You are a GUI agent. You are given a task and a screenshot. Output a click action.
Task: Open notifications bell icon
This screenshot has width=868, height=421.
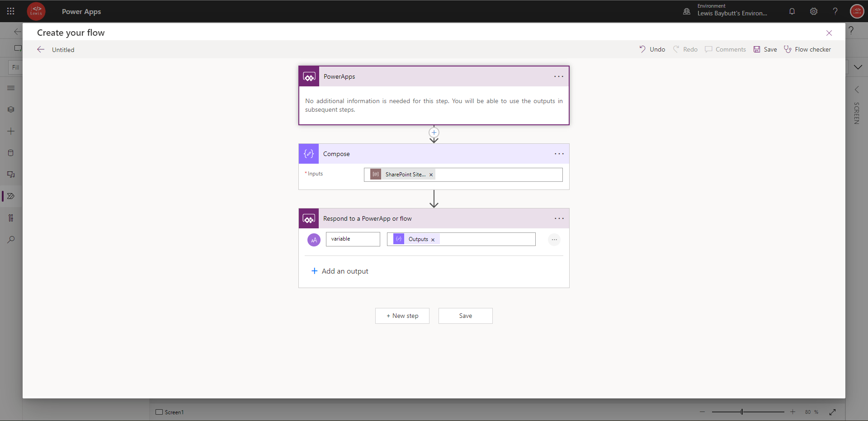coord(792,11)
